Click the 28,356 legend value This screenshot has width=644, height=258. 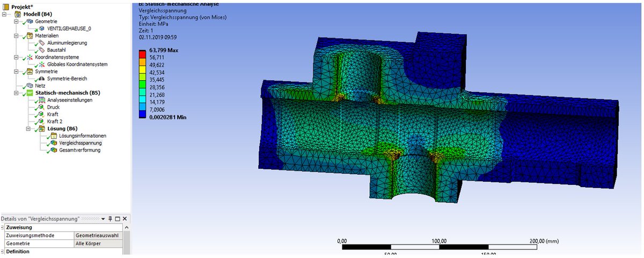coord(157,87)
